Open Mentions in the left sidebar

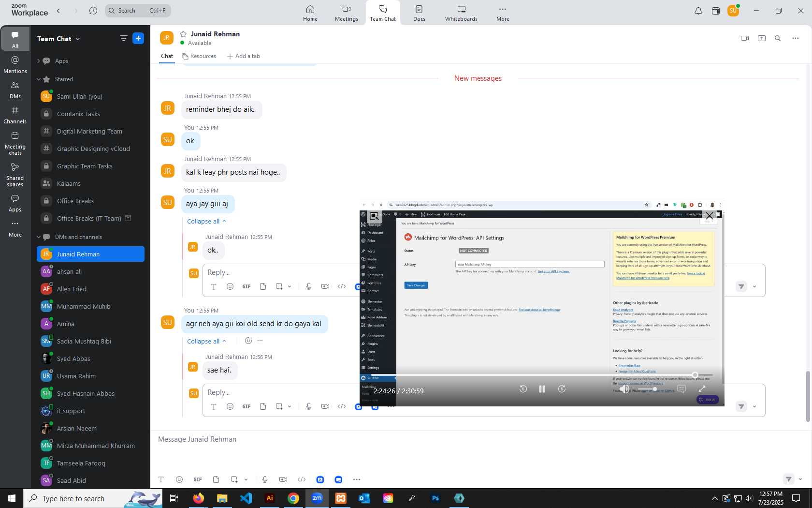(x=15, y=64)
